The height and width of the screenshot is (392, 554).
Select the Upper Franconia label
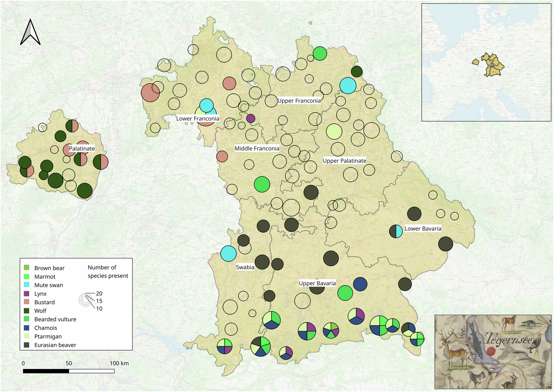click(x=299, y=101)
